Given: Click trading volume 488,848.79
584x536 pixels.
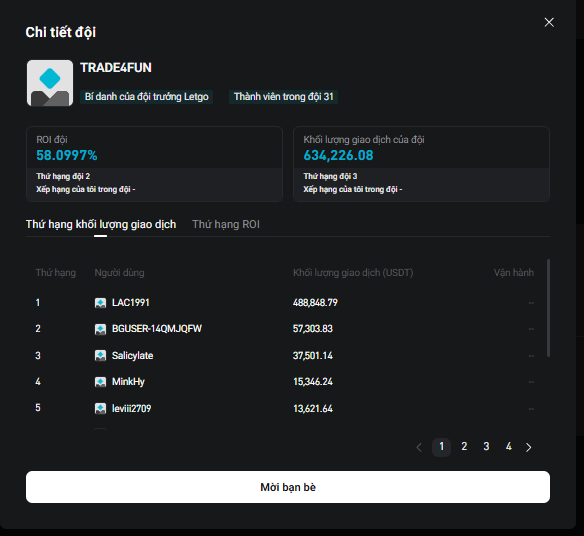Looking at the screenshot, I should [315, 302].
